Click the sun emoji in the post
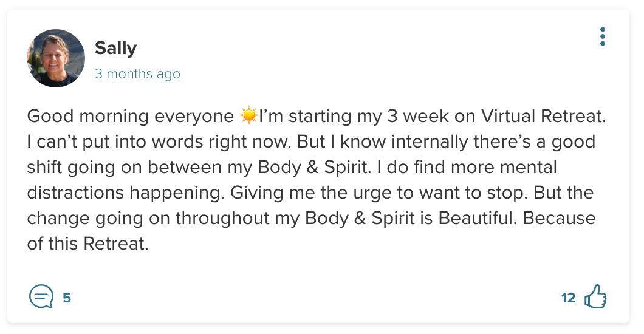 (248, 115)
